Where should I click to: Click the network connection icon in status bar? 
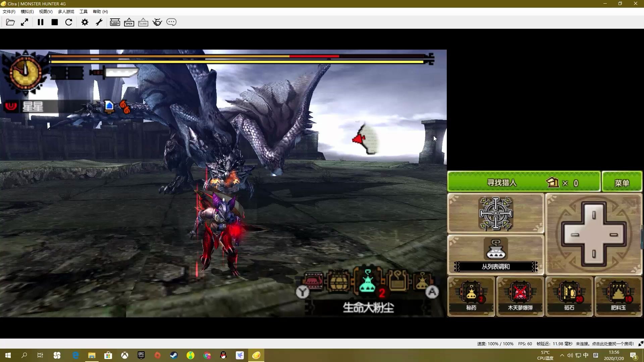coord(640,344)
